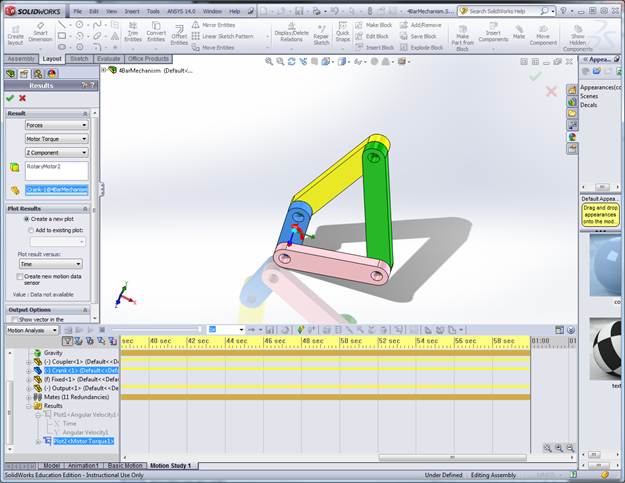Viewport: 625px width, 483px height.
Task: Cancel results with the red X
Action: click(x=22, y=98)
